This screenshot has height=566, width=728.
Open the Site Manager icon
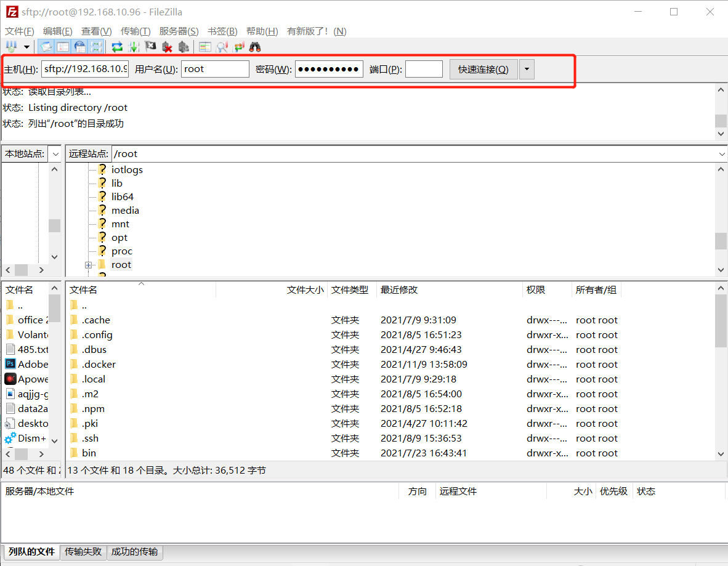tap(11, 47)
